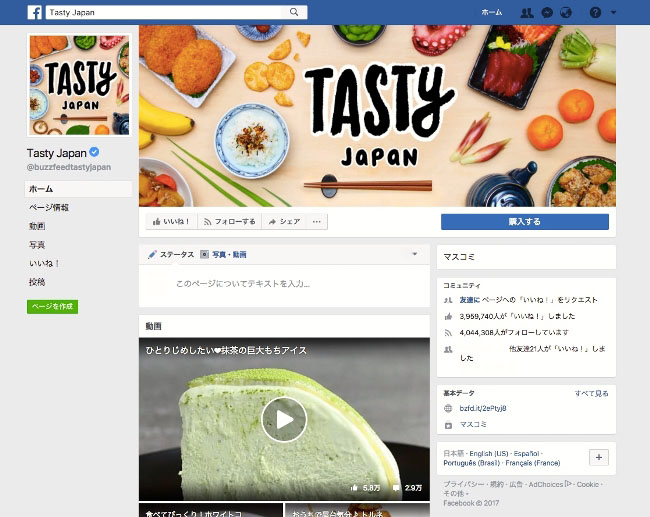Image resolution: width=650 pixels, height=517 pixels.
Task: Open the プライバシー footer link
Action: click(463, 484)
